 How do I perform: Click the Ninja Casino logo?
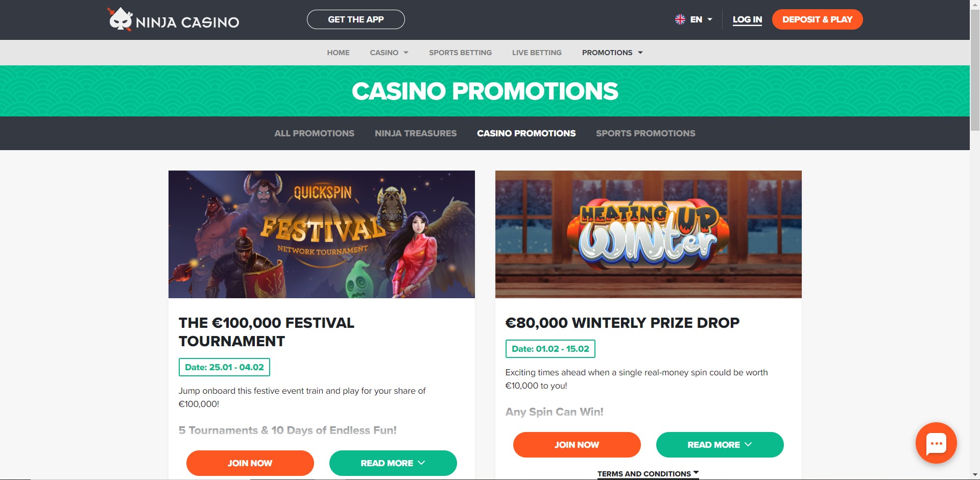[174, 20]
